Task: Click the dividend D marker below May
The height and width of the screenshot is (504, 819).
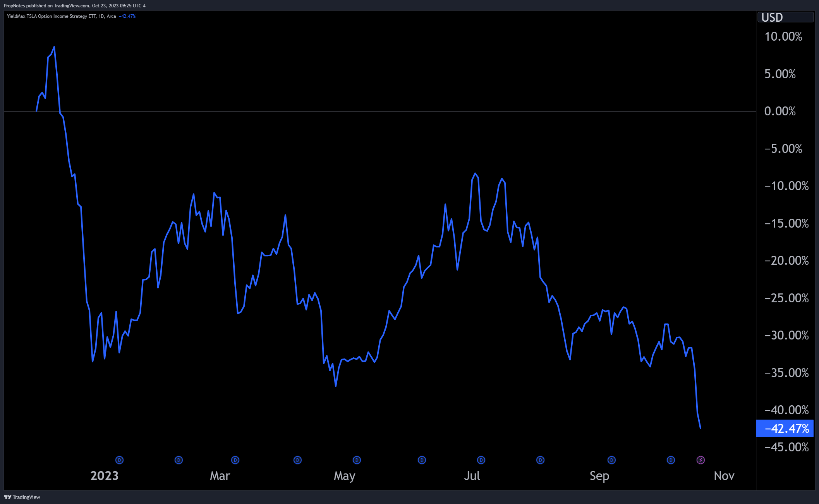Action: [357, 460]
